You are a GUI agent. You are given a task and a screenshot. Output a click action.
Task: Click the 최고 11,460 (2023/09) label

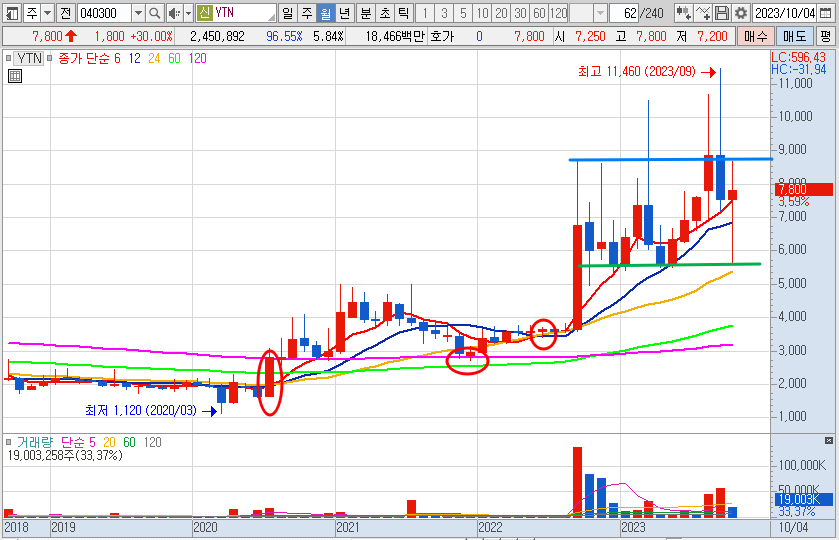(x=637, y=71)
